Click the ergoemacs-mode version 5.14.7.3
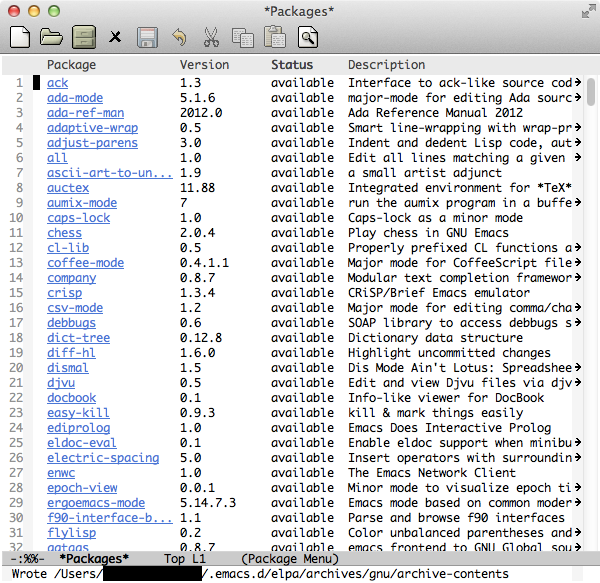600x583 pixels. [208, 503]
